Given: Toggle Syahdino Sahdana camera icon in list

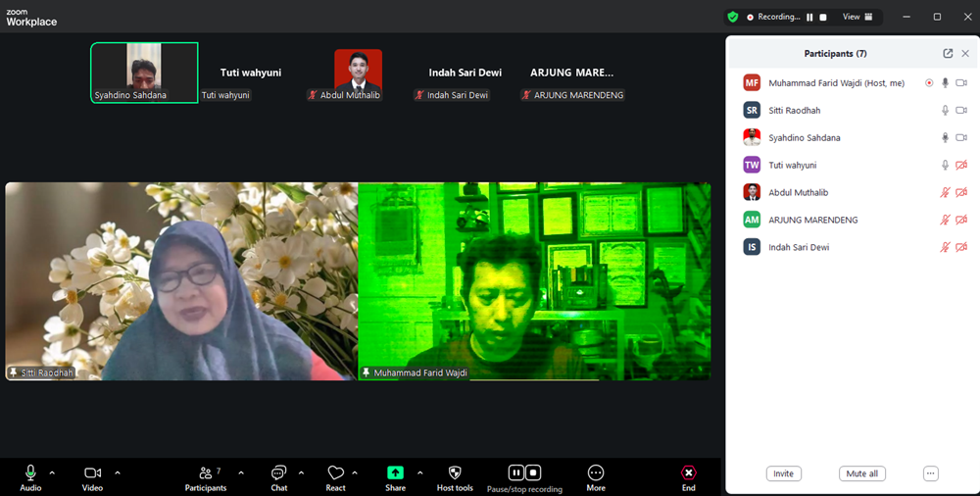Looking at the screenshot, I should (x=961, y=137).
